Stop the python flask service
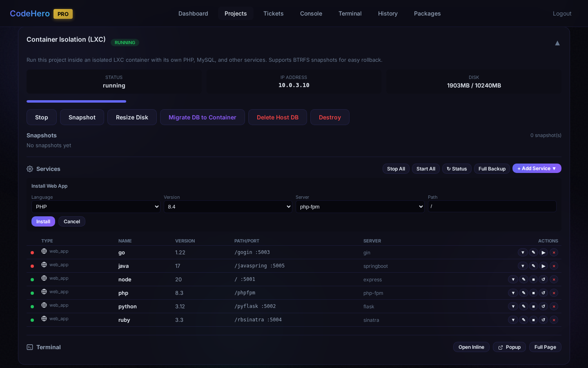 point(533,307)
